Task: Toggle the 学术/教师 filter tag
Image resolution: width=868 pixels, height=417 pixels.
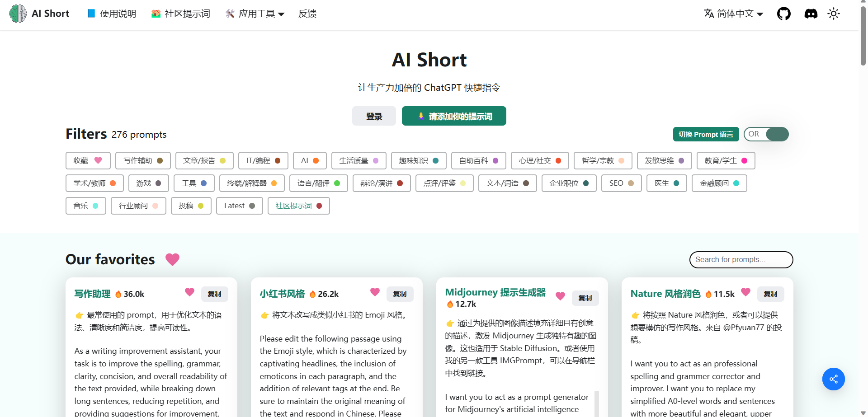Action: (x=94, y=183)
